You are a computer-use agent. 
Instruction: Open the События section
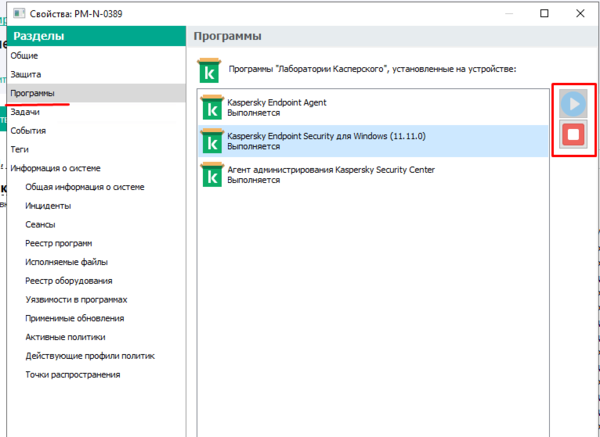click(28, 131)
